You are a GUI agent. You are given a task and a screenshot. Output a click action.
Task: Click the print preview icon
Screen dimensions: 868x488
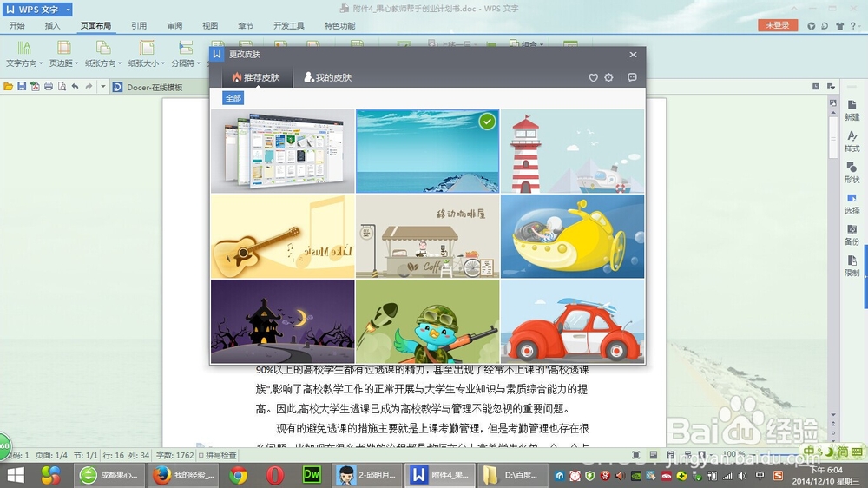point(62,87)
